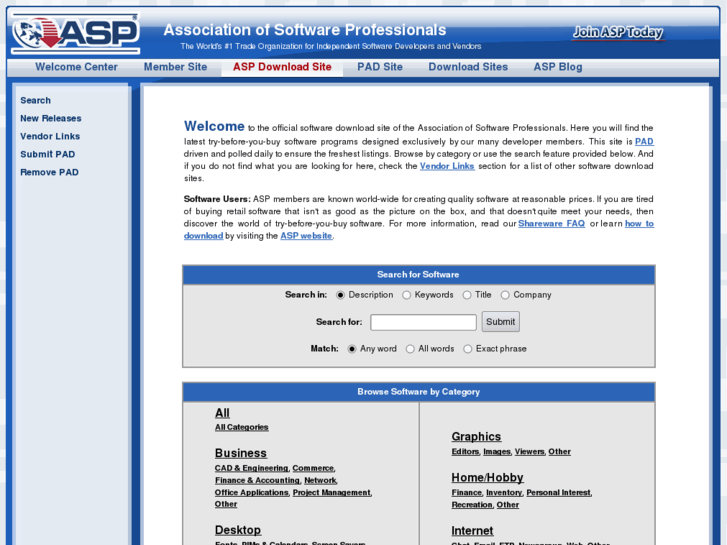Open Vendor Links in the sidebar
Screen dimensions: 727x545
[x=50, y=136]
